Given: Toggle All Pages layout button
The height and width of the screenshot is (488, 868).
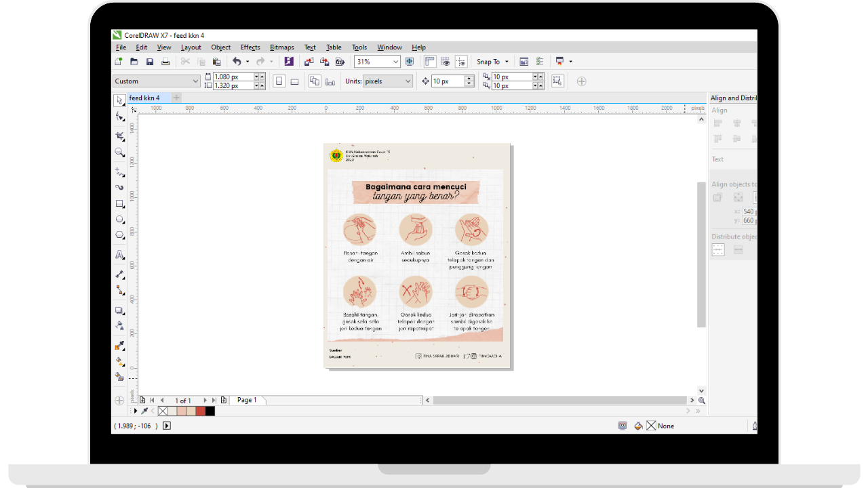Looking at the screenshot, I should pos(315,81).
